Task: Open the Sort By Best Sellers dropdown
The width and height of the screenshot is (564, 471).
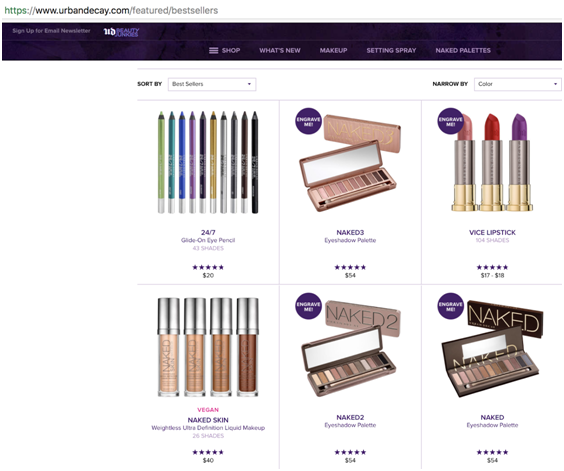Action: [212, 84]
